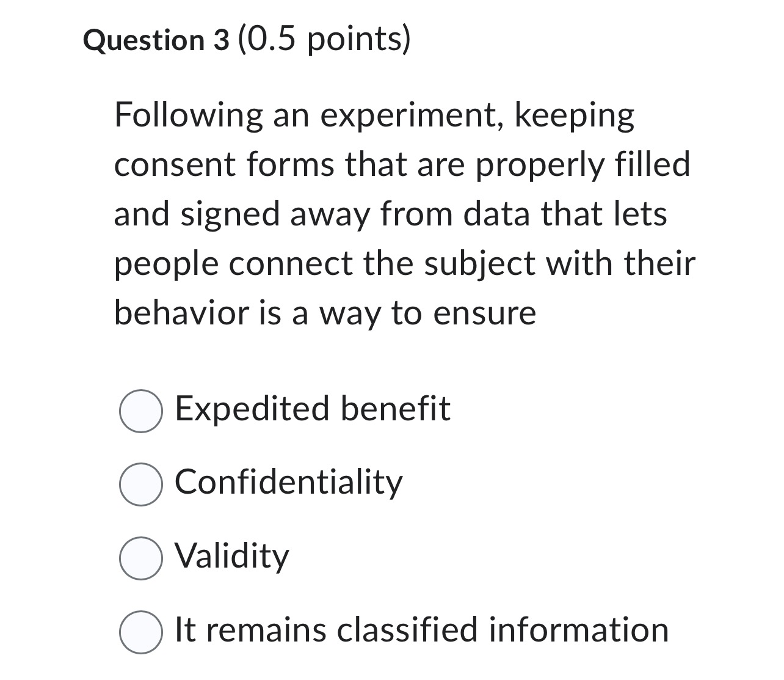
Task: Deselect any chosen answer by clicking Expedited benefit
Action: (141, 411)
